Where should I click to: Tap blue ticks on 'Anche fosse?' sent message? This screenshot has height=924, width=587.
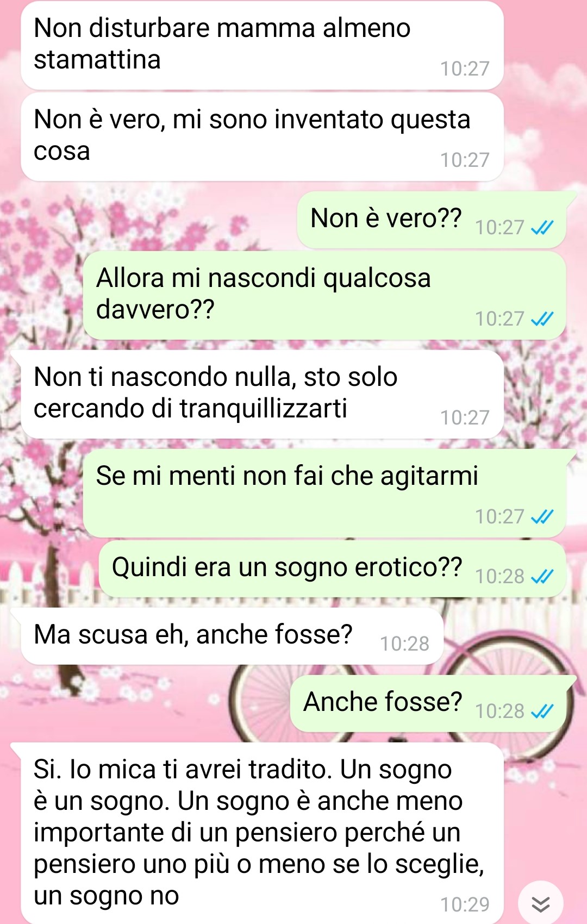[x=542, y=711]
